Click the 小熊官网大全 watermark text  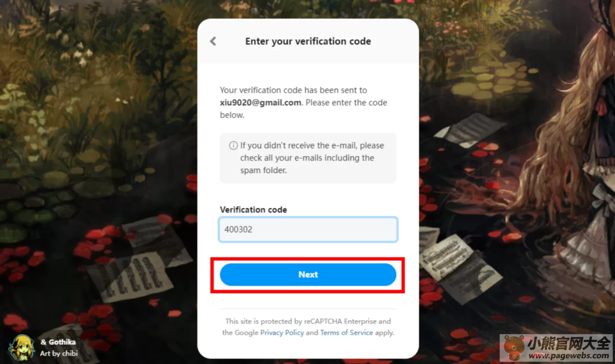tap(569, 344)
